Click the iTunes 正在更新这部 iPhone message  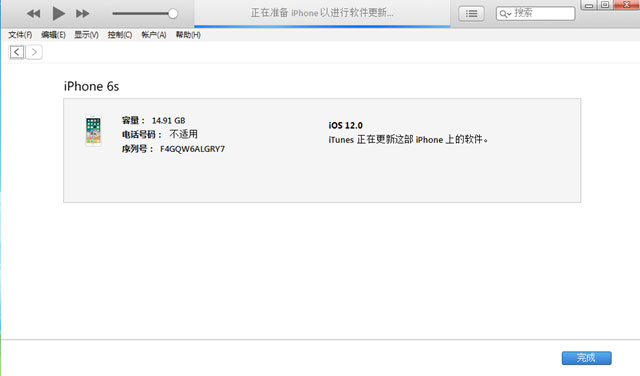[408, 140]
